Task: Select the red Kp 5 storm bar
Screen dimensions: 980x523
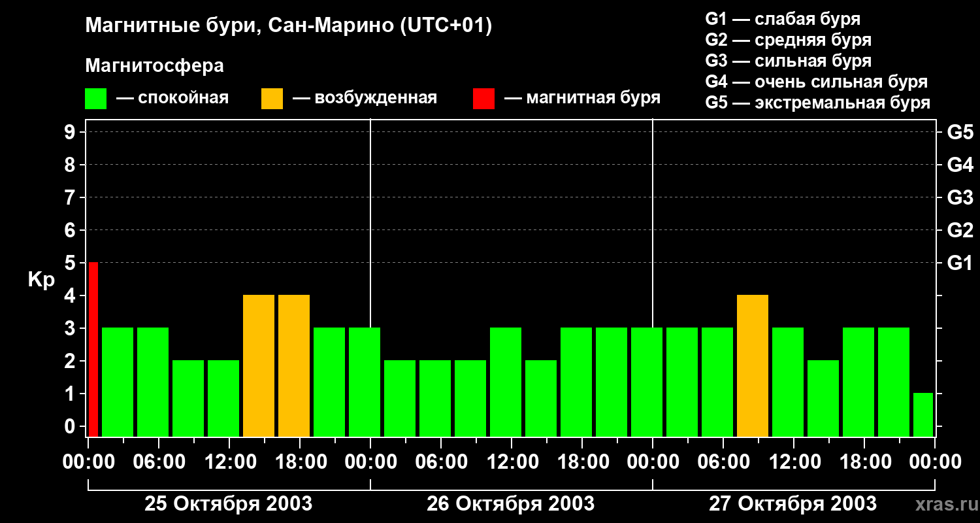Action: pos(93,349)
